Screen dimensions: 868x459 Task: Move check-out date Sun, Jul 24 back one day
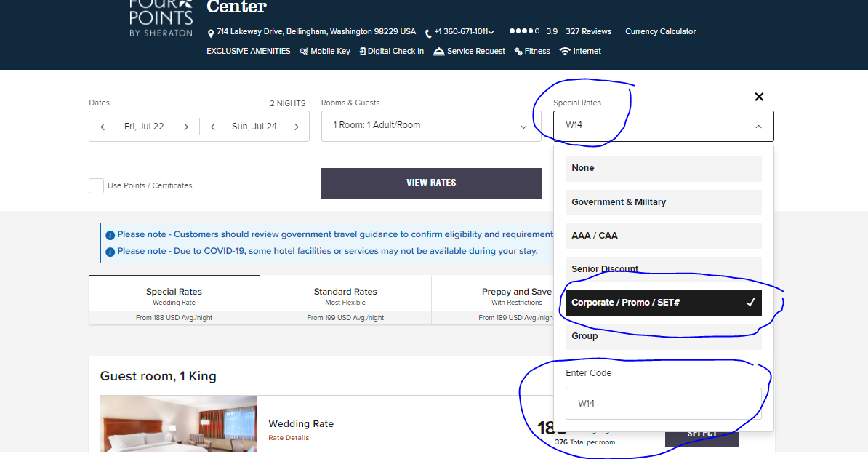tap(212, 127)
